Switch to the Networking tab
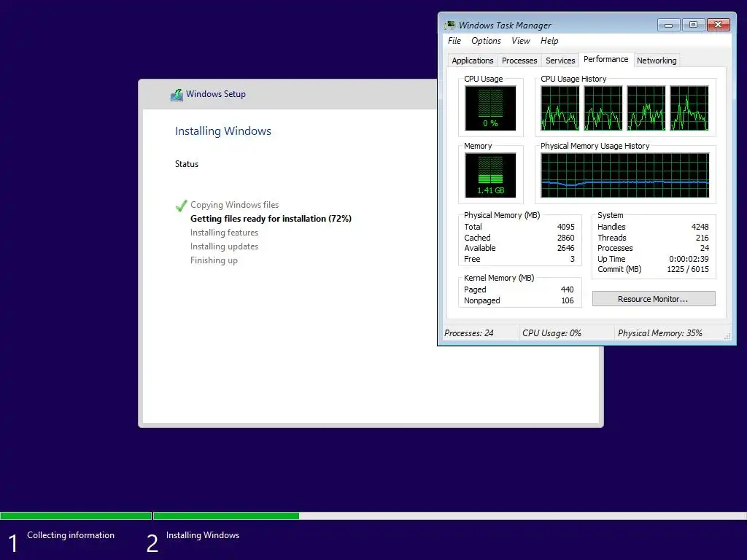747x560 pixels. 657,61
